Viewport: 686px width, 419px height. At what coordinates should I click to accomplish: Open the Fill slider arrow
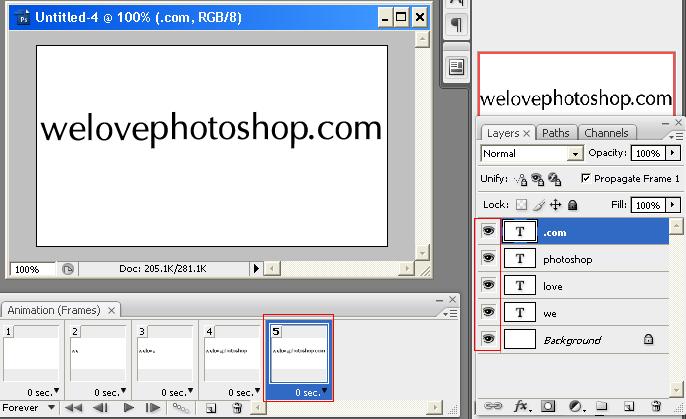coord(672,205)
